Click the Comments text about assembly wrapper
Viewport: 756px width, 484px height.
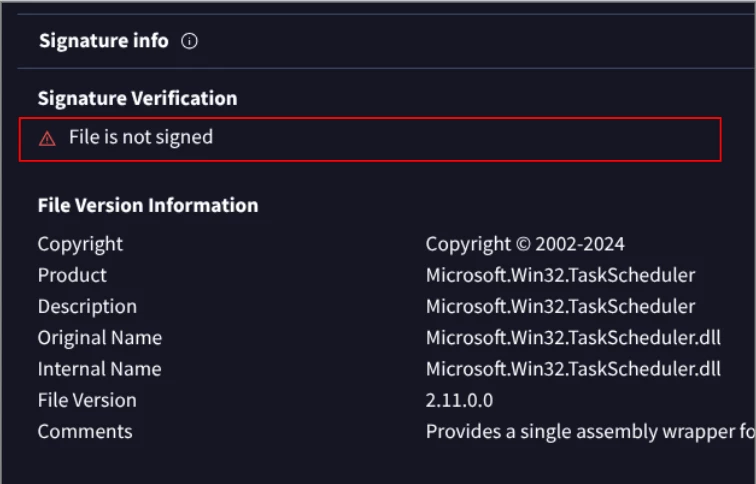(x=590, y=432)
